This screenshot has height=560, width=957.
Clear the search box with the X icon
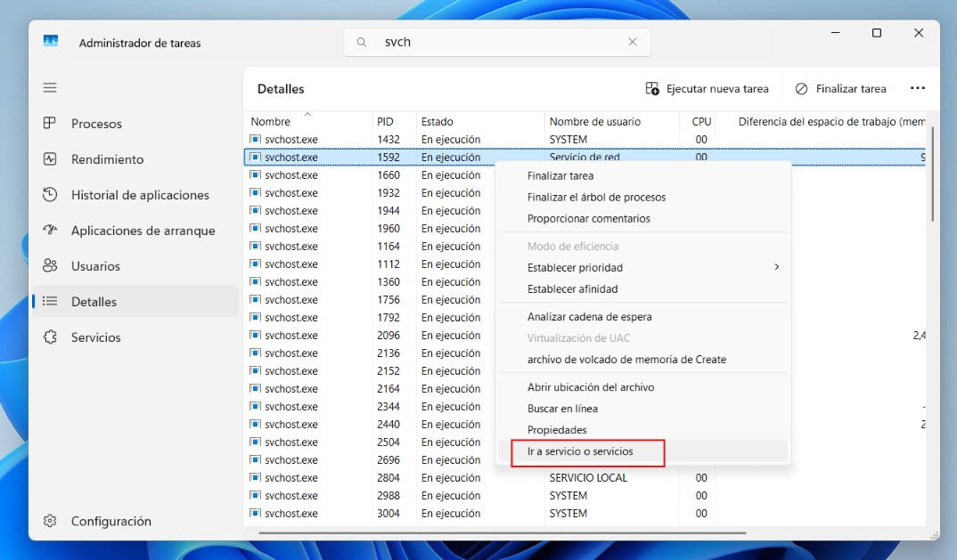tap(633, 42)
